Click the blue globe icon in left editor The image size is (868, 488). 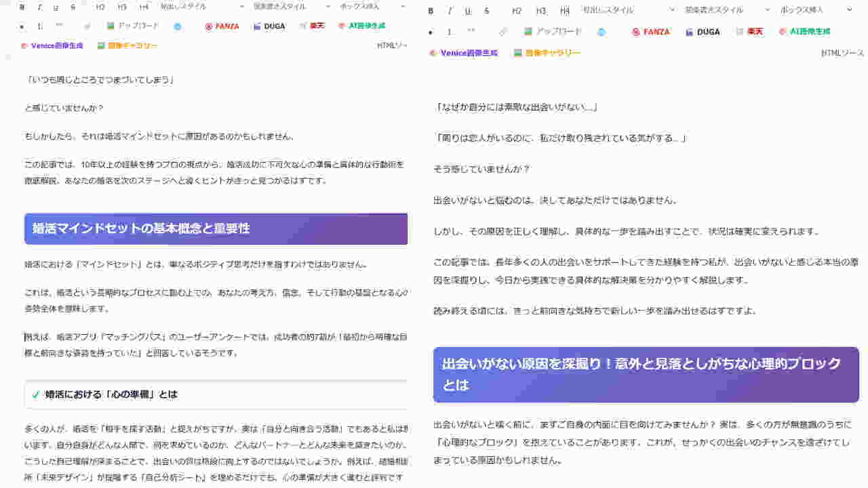click(177, 26)
